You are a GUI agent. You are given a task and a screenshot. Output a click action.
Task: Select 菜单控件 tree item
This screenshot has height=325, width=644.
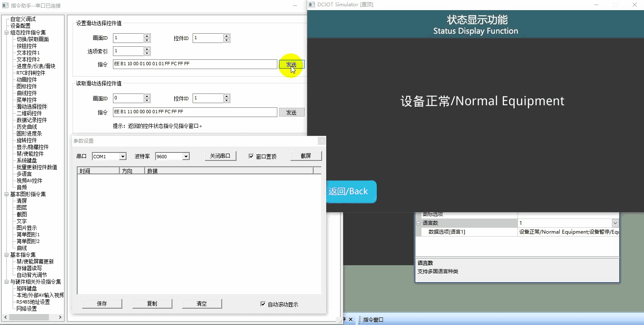click(x=27, y=100)
